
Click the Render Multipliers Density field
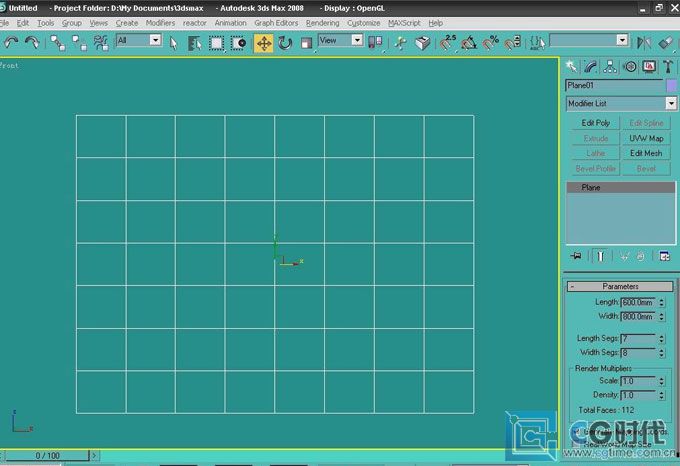tap(638, 395)
